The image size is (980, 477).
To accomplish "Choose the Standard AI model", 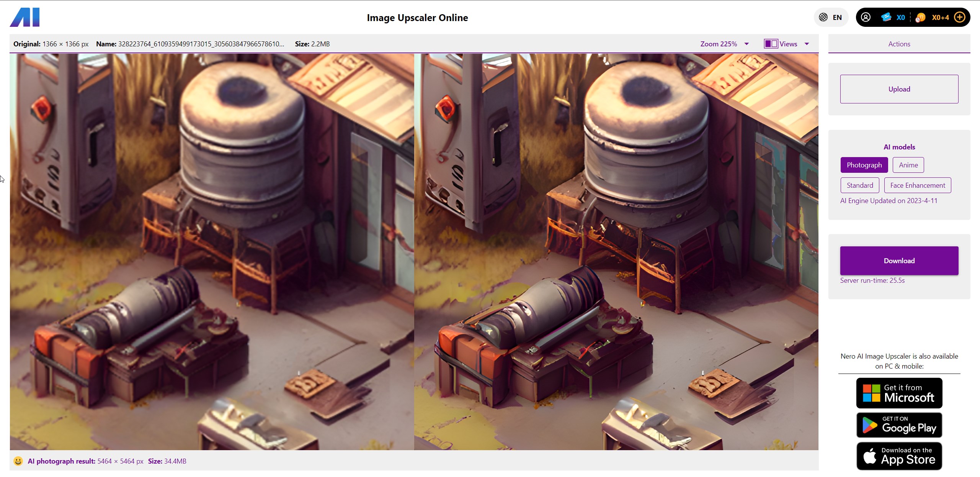I will [859, 185].
